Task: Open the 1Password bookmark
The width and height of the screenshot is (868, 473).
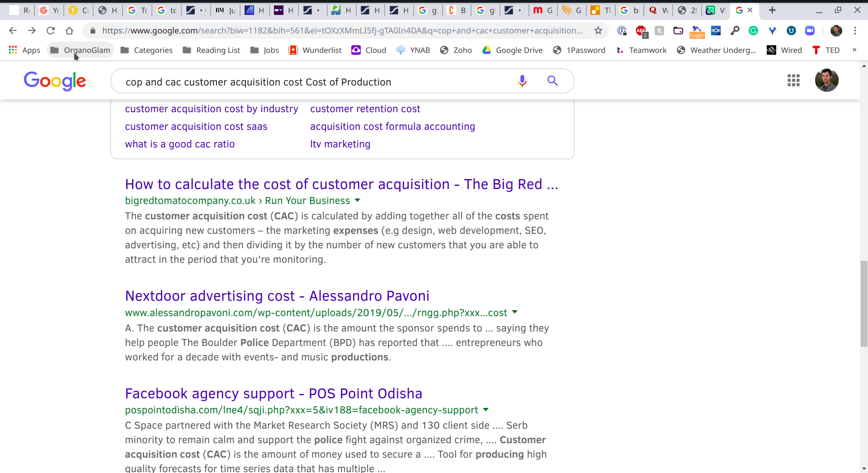Action: pyautogui.click(x=579, y=50)
